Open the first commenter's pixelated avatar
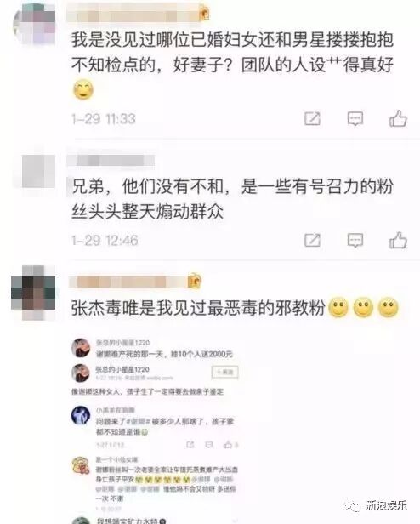Screen dimensions: 420x524 34,24
